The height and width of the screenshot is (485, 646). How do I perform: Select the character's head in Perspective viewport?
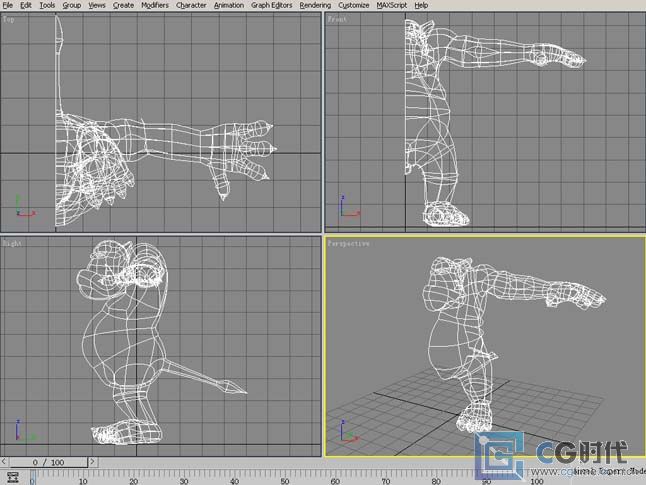point(447,284)
